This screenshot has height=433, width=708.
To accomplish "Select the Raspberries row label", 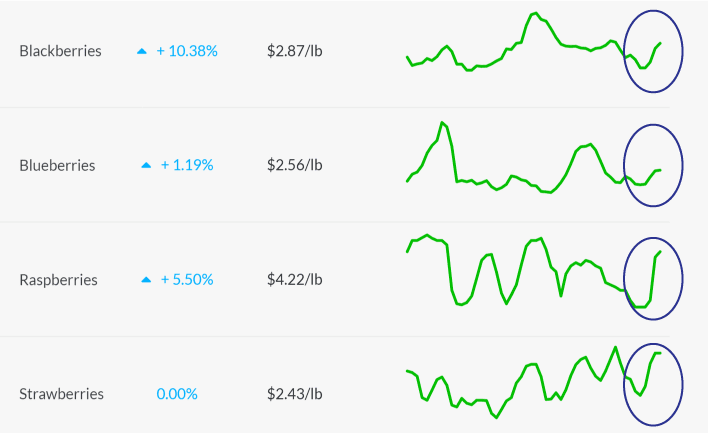I will point(58,279).
